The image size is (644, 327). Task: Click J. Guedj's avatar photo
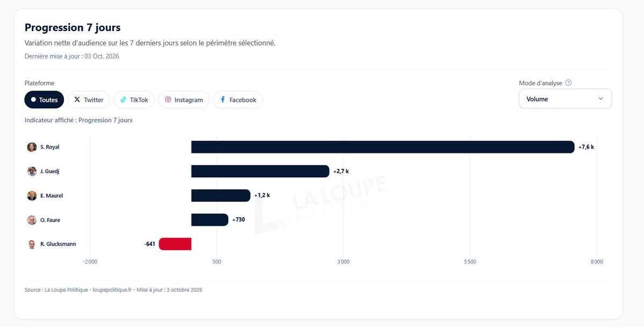pos(32,172)
